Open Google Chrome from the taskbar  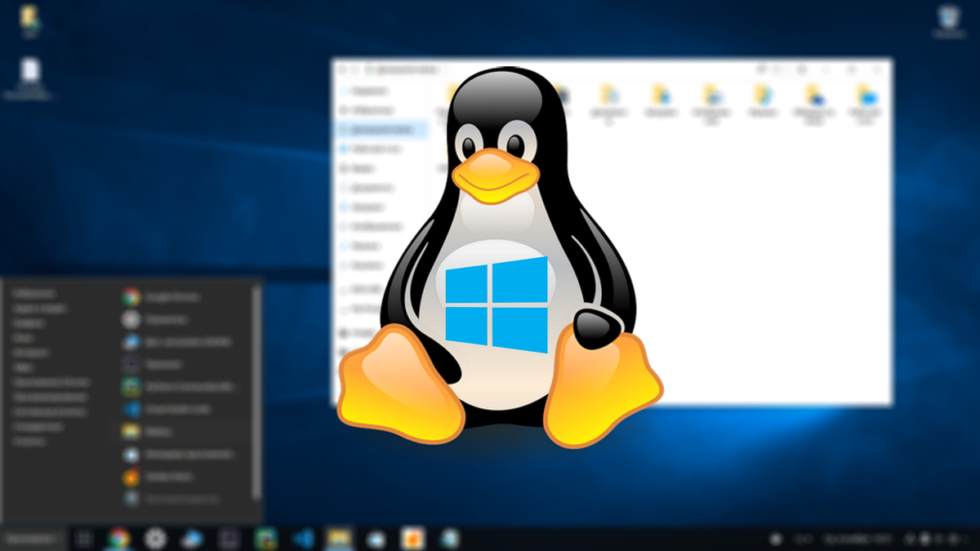tap(119, 539)
